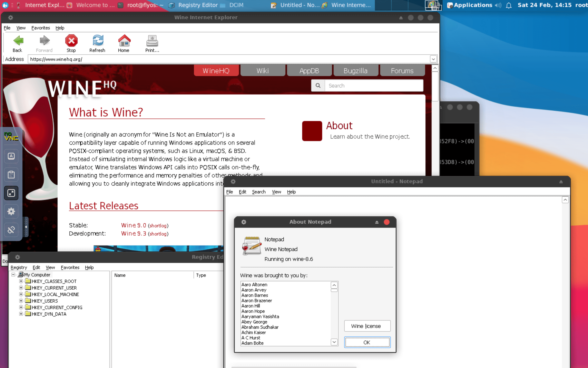The width and height of the screenshot is (588, 368).
Task: Open the AppDB tab on WineHQ
Action: click(309, 71)
